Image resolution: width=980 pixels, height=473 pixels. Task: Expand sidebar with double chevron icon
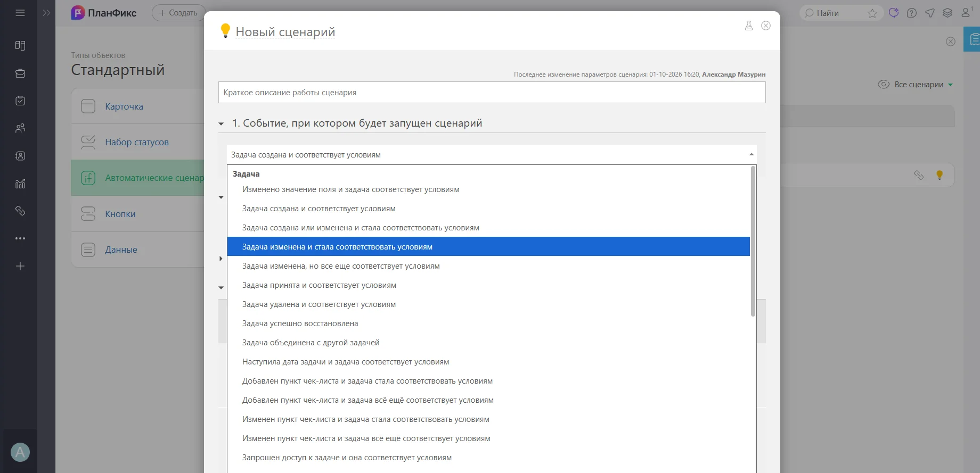point(46,13)
